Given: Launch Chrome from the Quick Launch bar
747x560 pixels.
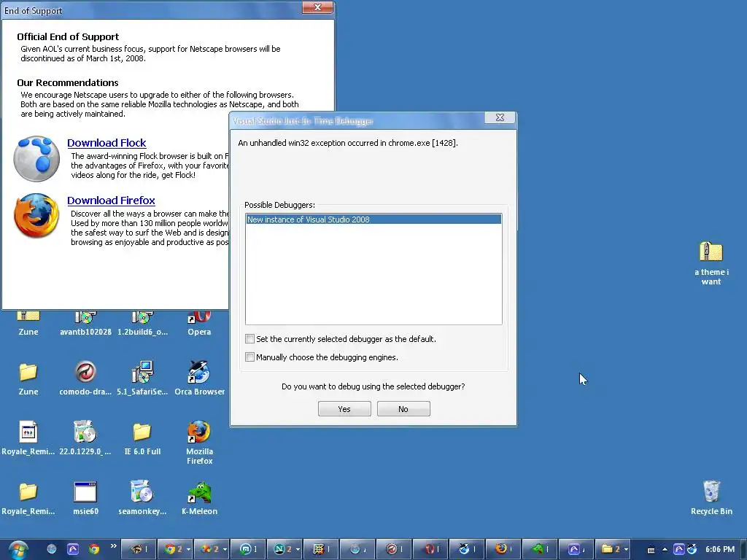Looking at the screenshot, I should [94, 549].
